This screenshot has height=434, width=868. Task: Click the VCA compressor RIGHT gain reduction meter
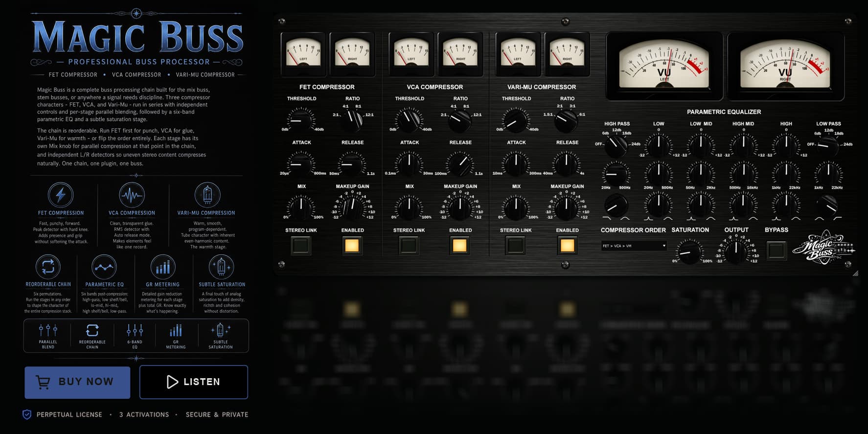[460, 54]
